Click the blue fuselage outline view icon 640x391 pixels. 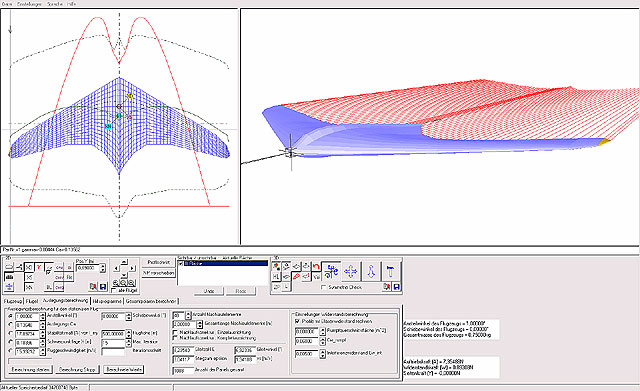pos(371,271)
